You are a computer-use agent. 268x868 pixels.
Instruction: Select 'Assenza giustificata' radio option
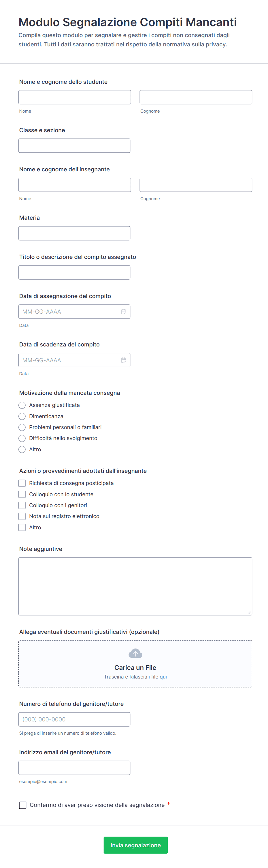point(22,405)
